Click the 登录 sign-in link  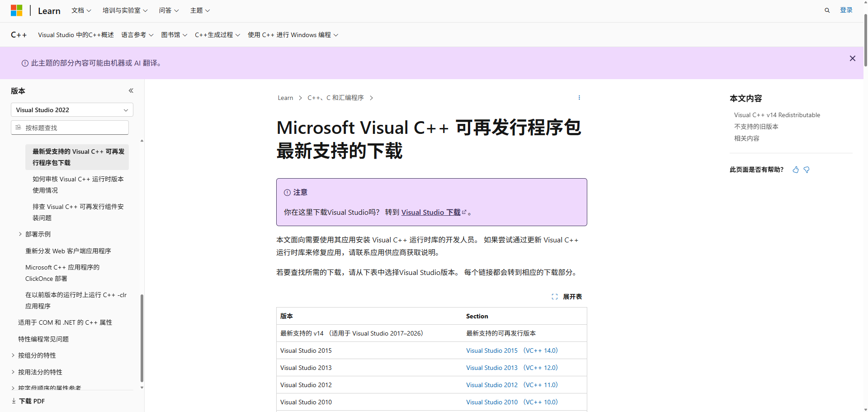[846, 10]
